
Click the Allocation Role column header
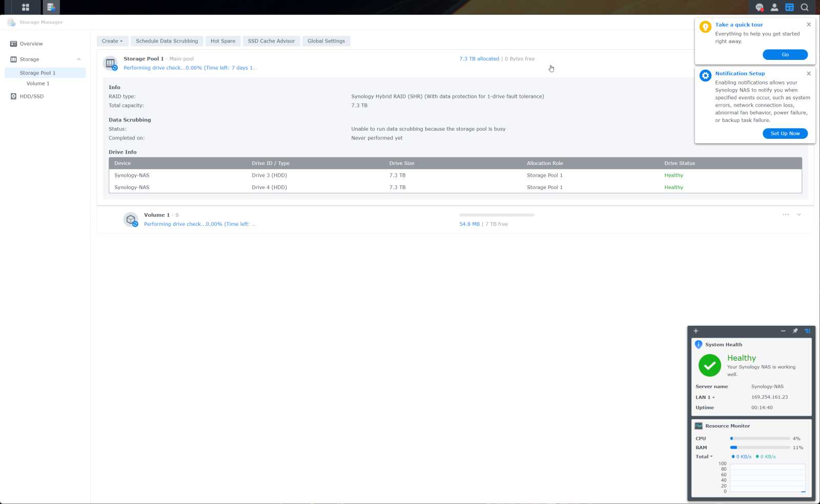point(590,163)
